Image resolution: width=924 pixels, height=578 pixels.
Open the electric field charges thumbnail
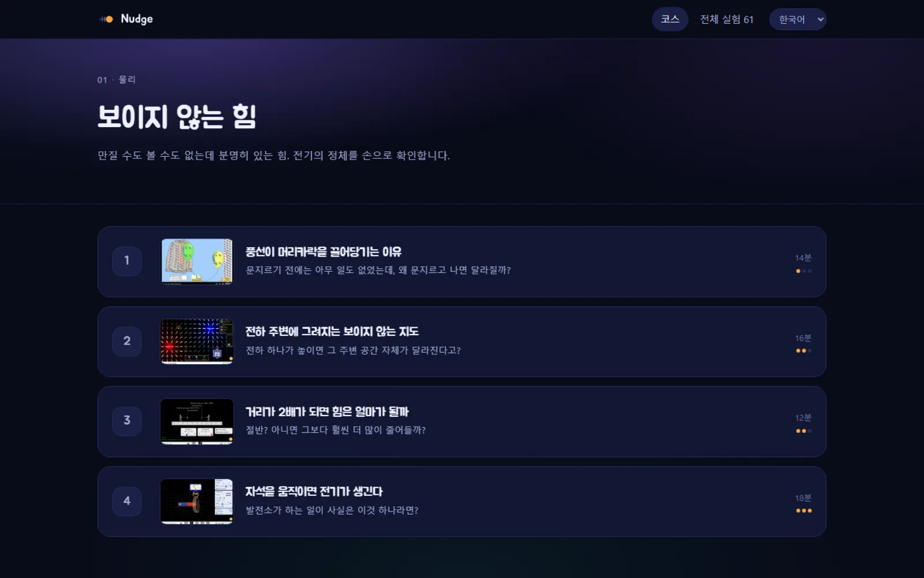pyautogui.click(x=197, y=342)
